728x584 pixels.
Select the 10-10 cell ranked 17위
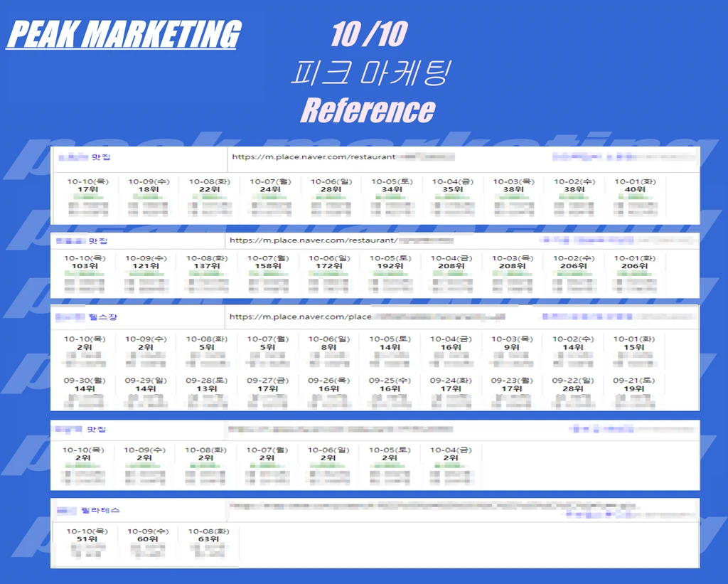[x=88, y=196]
